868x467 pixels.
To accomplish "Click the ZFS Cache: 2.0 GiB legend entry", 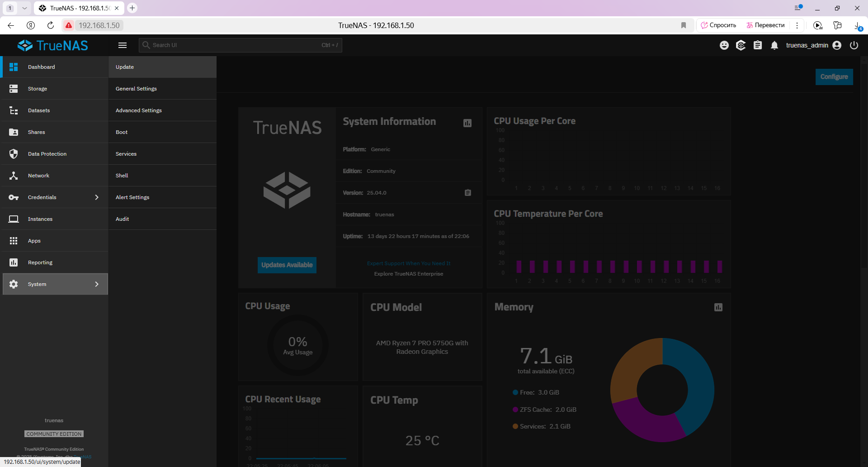I will tap(544, 410).
